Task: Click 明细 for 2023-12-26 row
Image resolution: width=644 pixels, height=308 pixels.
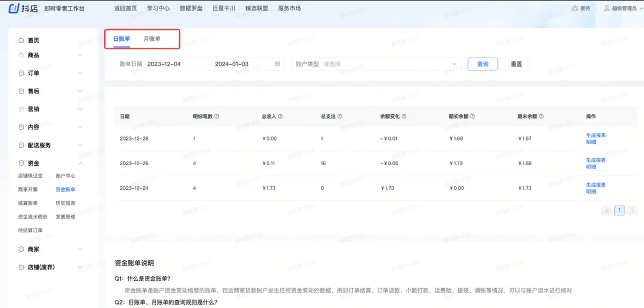Action: (x=591, y=166)
